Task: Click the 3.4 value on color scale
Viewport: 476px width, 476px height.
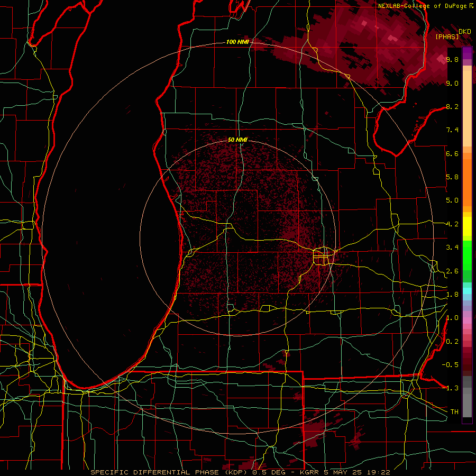Action: (x=452, y=248)
